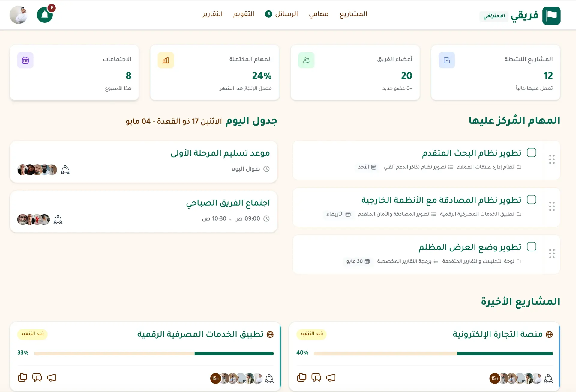Open announcements megaphone on منصة التجارة الإلكترونية card
This screenshot has height=392, width=576.
331,377
